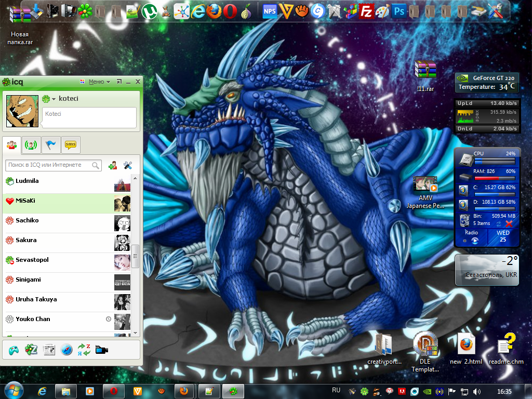Open Opera in taskbar
This screenshot has height=399, width=532.
click(x=113, y=391)
